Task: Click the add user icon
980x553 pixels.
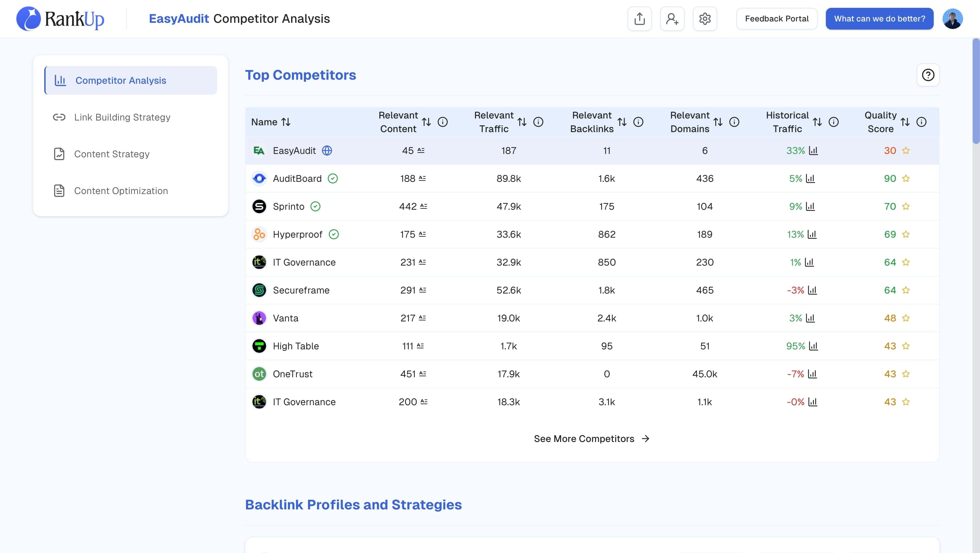Action: (672, 19)
